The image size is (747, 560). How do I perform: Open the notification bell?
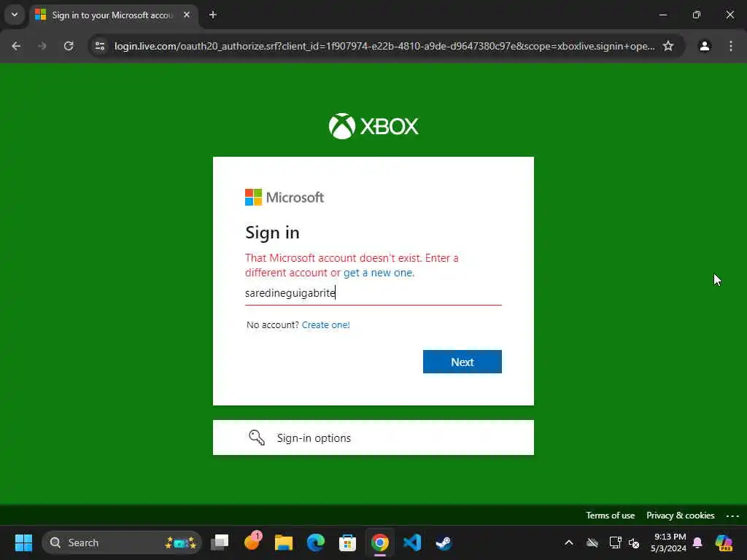[x=697, y=542]
